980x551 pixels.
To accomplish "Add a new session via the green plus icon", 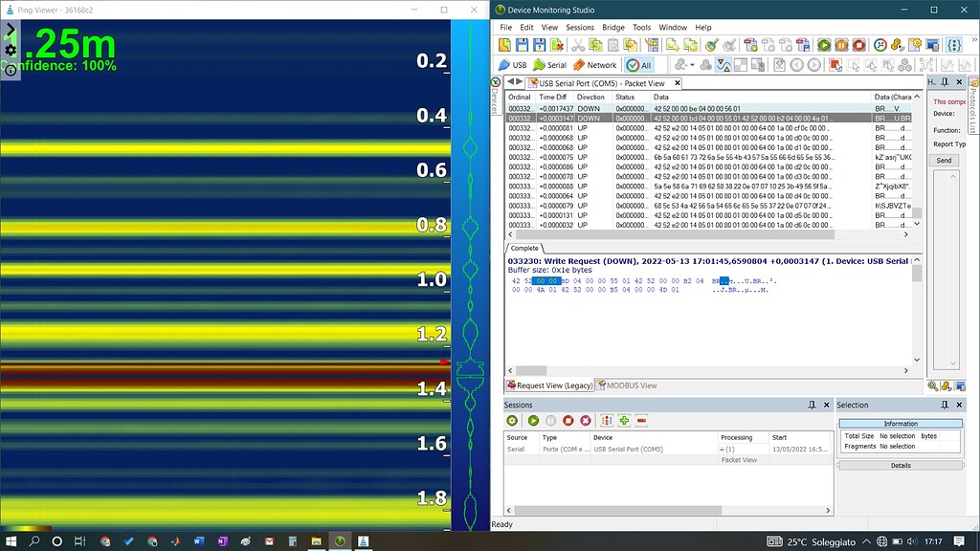I will 623,421.
